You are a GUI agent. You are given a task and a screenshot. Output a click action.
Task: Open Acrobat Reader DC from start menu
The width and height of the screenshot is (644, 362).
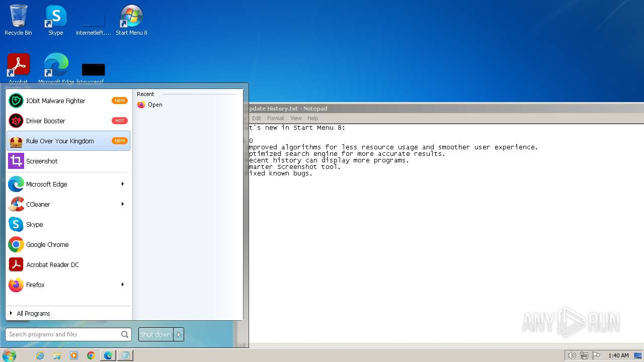click(68, 264)
